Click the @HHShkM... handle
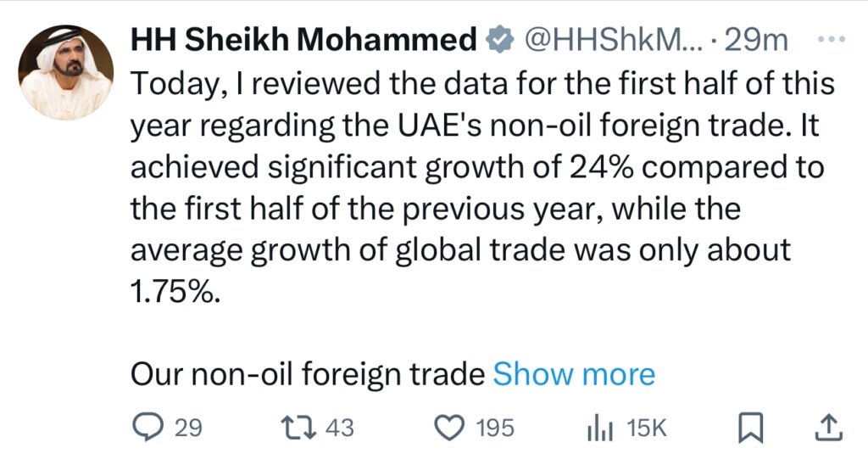This screenshot has height=459, width=868. coord(614,40)
